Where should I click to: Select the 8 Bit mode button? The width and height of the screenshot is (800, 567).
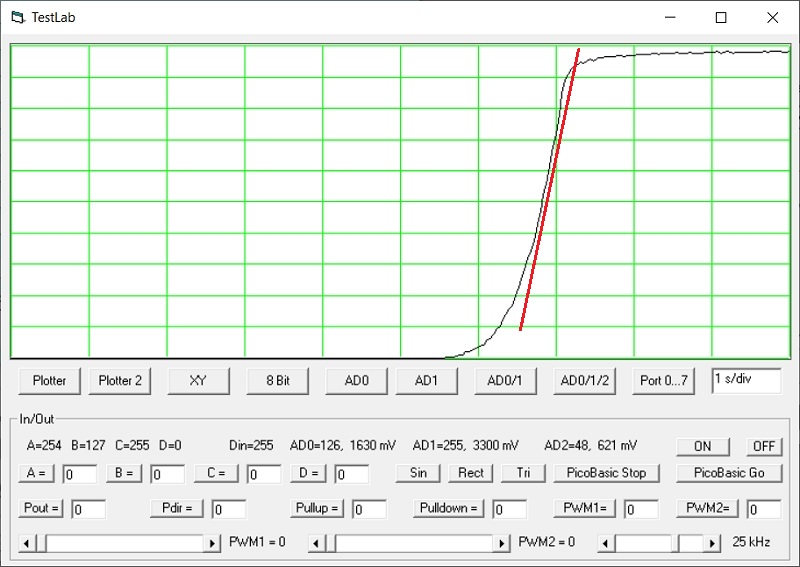(277, 381)
